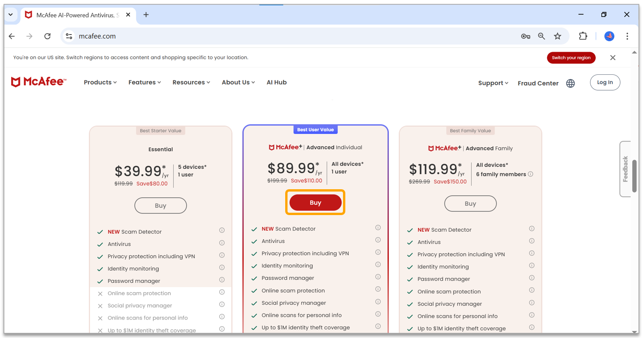Open the AI Hub menu item

pos(276,82)
